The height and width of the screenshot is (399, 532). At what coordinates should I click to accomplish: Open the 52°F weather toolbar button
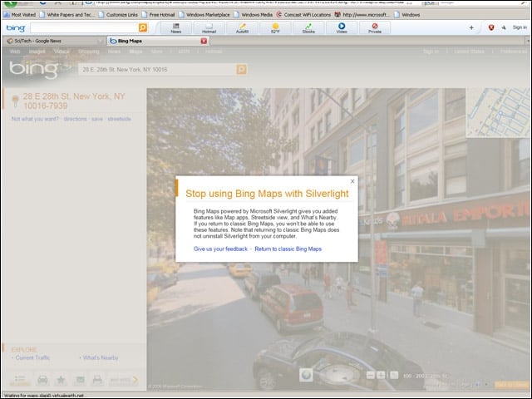click(275, 27)
